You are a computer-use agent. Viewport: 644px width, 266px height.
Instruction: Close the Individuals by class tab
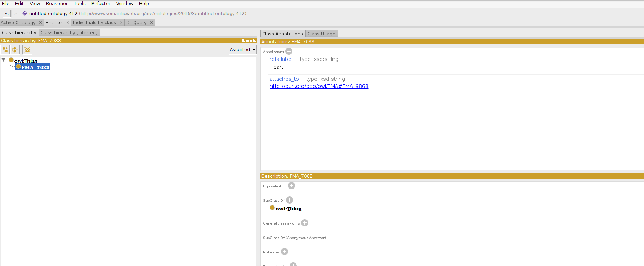[121, 23]
